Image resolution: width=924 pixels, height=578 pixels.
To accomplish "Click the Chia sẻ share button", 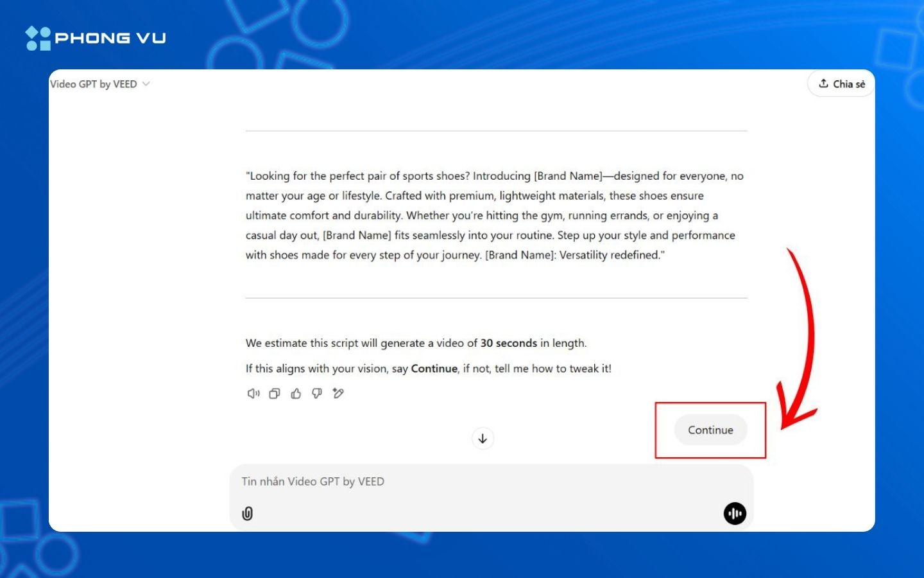I will click(x=841, y=84).
